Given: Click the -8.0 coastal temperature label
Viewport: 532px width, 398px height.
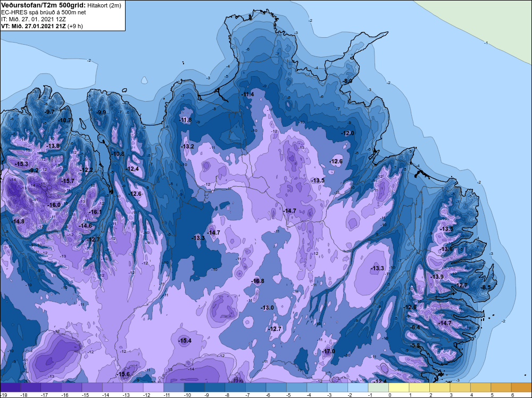Looking at the screenshot, I should coord(347,81).
